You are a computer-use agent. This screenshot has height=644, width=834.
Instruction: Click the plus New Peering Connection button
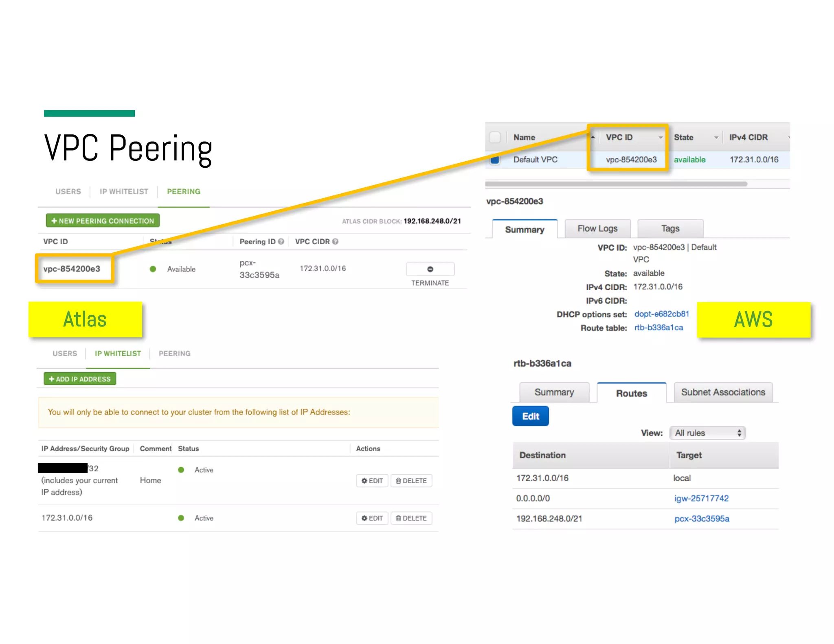coord(103,221)
